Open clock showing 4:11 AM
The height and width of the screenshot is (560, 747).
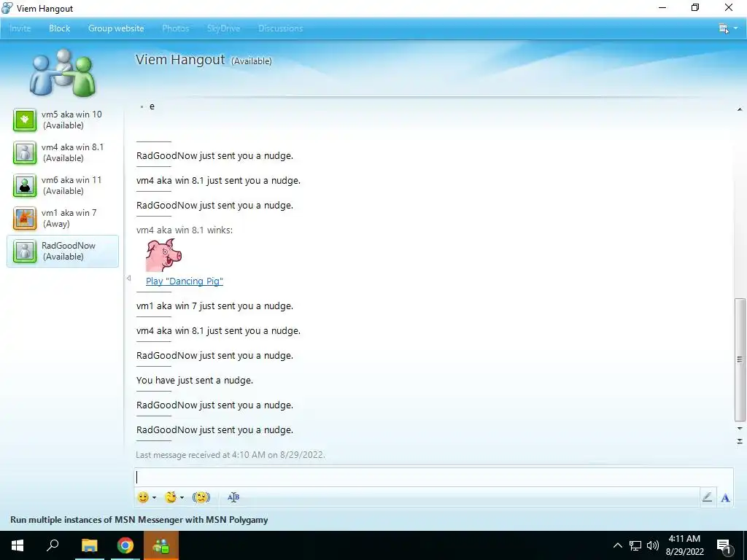pyautogui.click(x=684, y=545)
